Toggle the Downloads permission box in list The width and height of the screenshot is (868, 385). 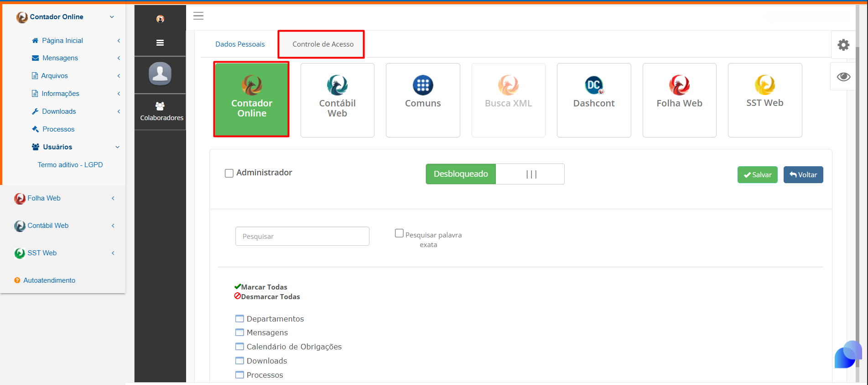(239, 361)
